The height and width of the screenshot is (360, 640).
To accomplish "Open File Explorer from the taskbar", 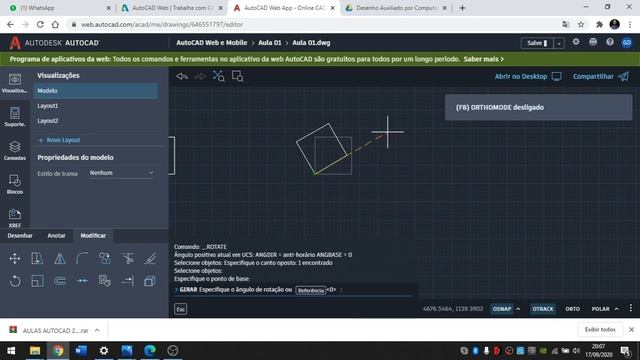I will click(35, 351).
